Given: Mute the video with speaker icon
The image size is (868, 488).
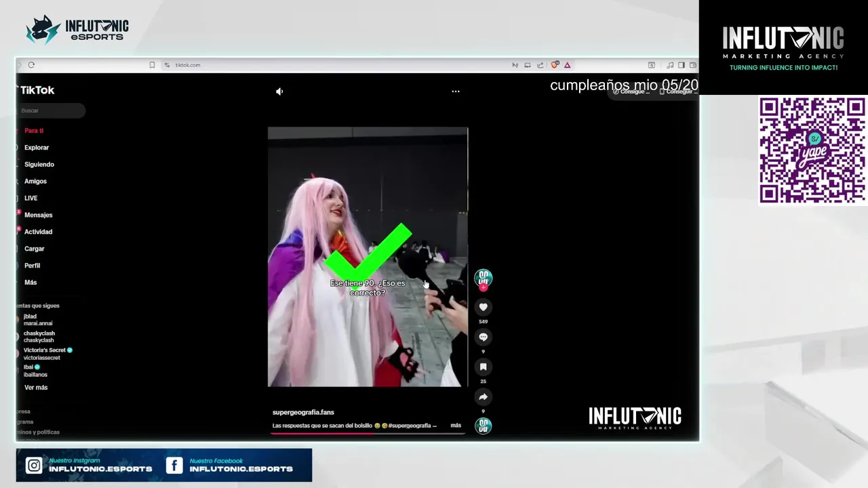Looking at the screenshot, I should [279, 91].
